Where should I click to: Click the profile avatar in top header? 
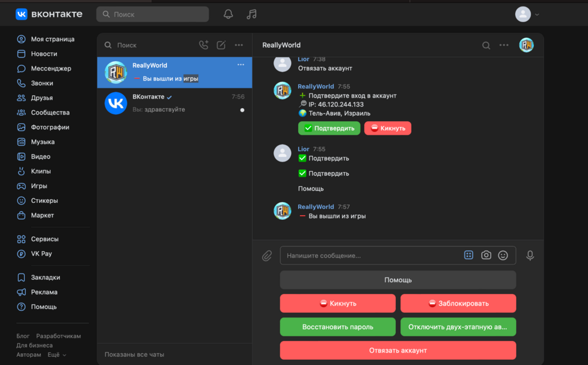point(523,14)
